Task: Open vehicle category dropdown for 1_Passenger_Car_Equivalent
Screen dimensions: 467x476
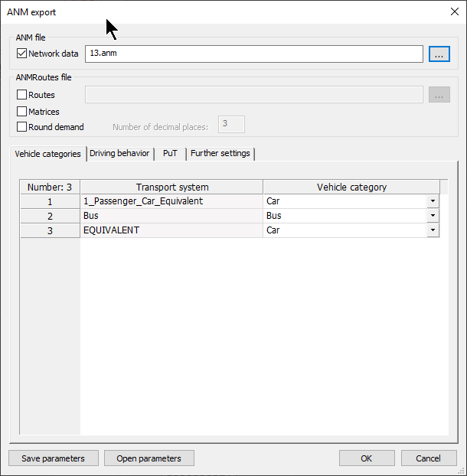Action: [x=433, y=201]
